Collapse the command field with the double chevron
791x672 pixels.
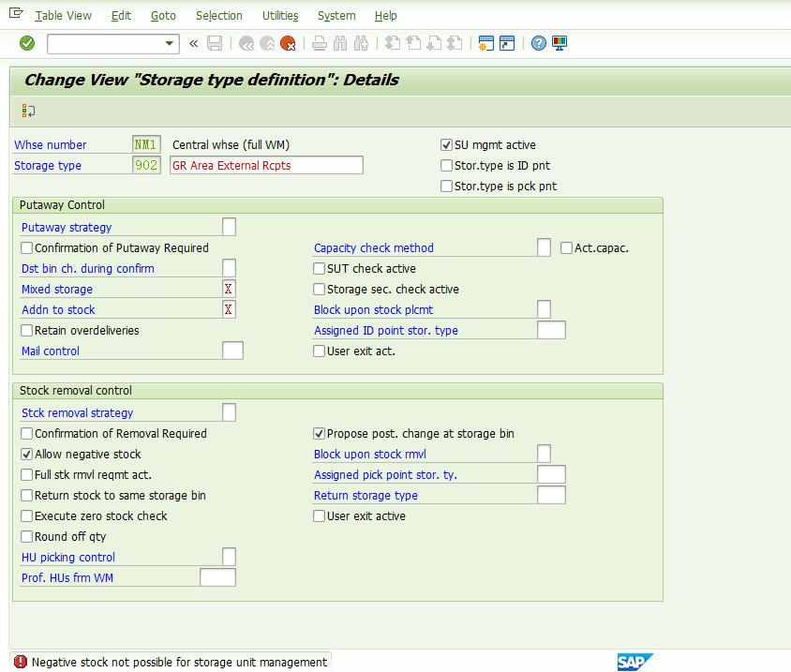click(x=194, y=43)
